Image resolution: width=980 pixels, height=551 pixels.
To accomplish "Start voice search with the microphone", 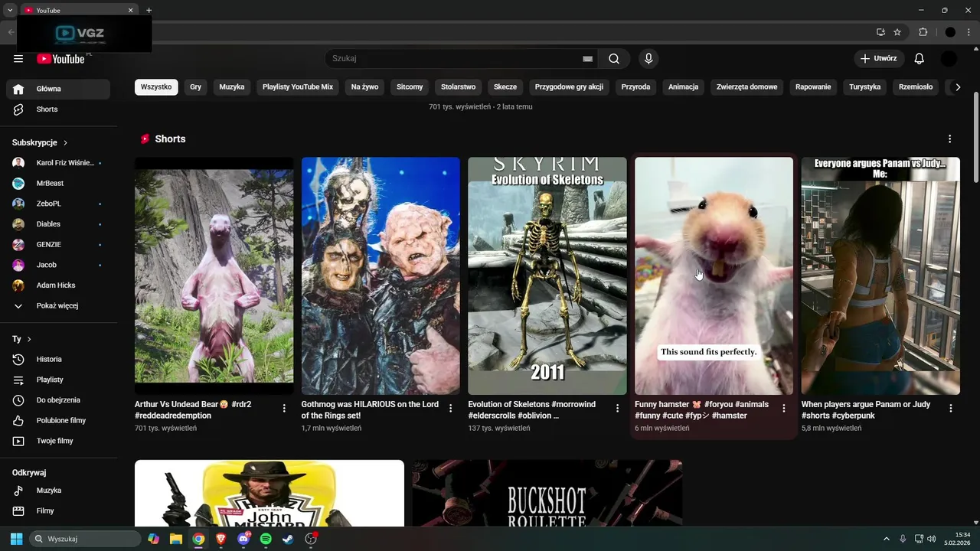I will (x=648, y=59).
